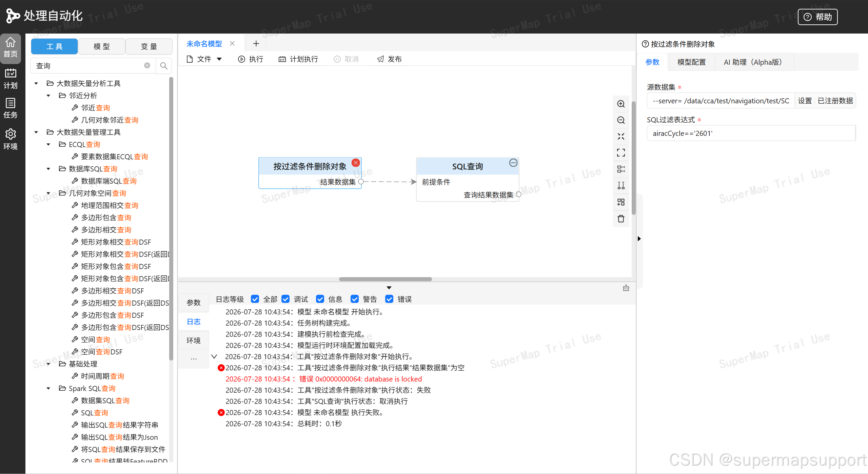Screen dimensions: 868x474
Task: Click the 源数据集 path input field
Action: 721,101
